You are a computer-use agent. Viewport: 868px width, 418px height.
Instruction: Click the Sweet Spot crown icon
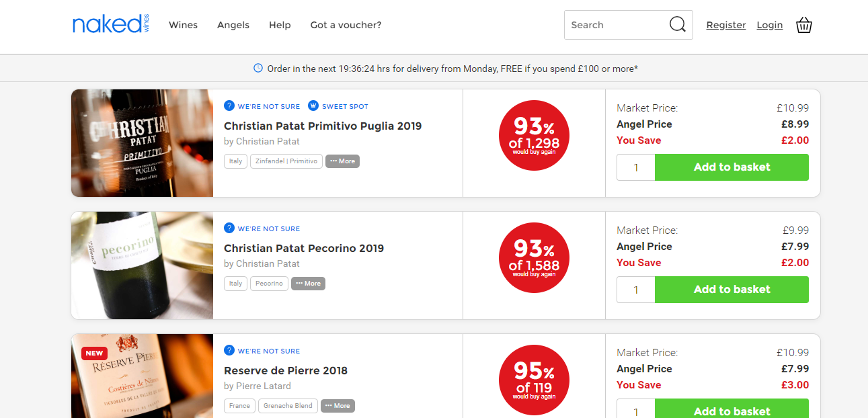coord(313,106)
